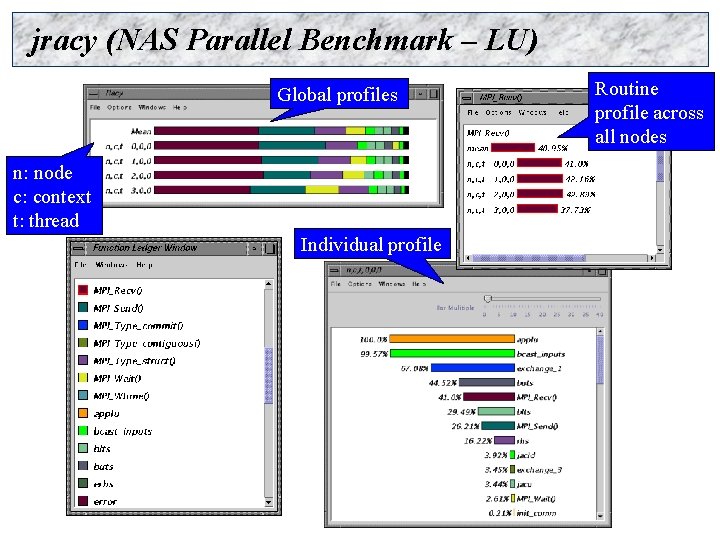
Task: Click the MPI_Recv() 41.0% bar in individual profile
Action: point(489,397)
